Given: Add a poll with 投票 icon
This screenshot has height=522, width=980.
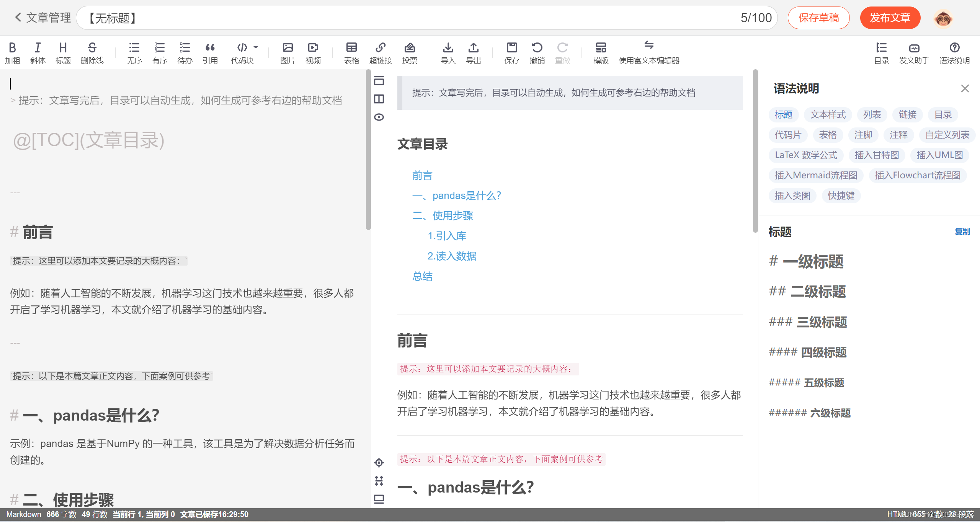Looking at the screenshot, I should click(x=410, y=53).
